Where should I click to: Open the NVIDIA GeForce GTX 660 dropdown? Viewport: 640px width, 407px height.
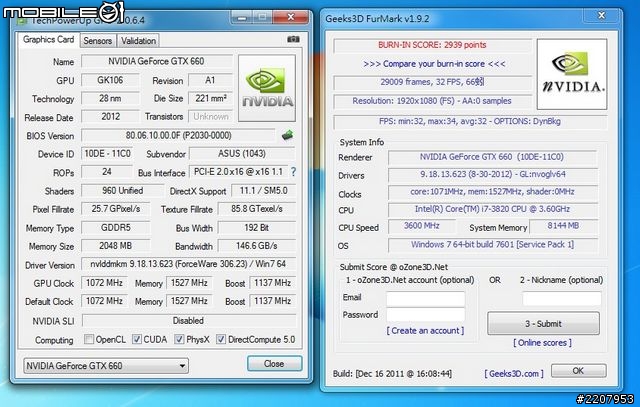click(x=106, y=366)
